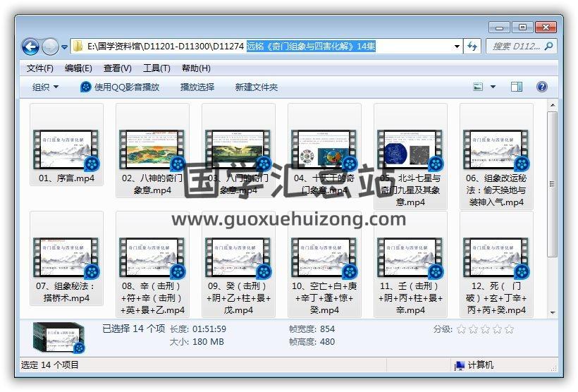This screenshot has height=392, width=578.
Task: Open the 组织 dropdown menu
Action: [x=46, y=87]
